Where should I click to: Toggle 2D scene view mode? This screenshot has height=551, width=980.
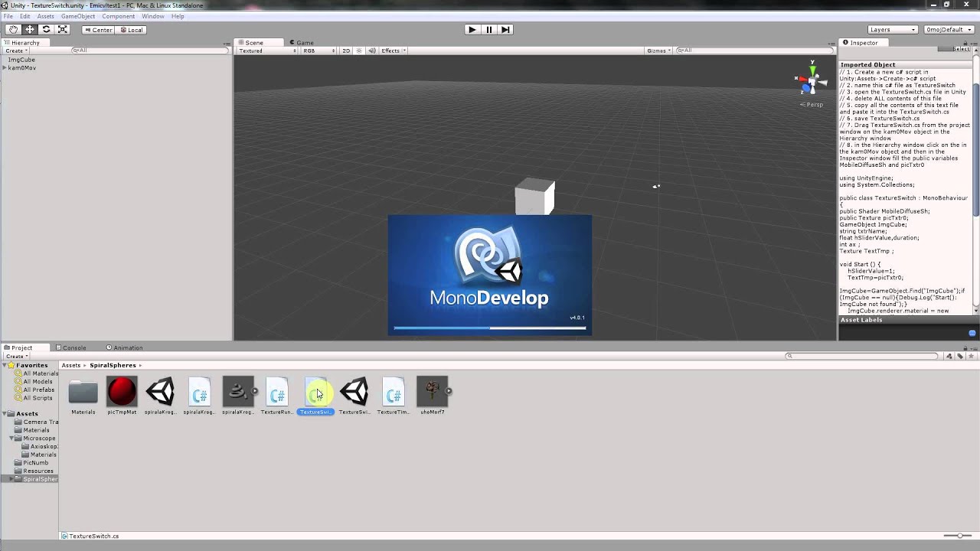tap(346, 51)
